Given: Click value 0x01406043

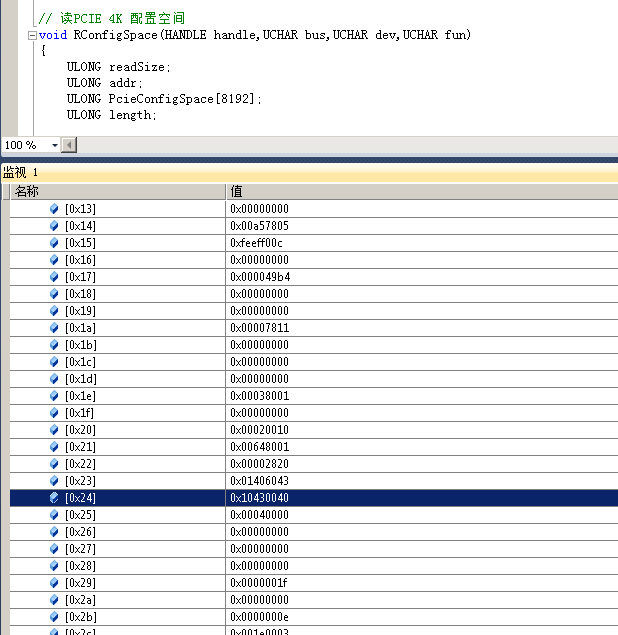Looking at the screenshot, I should 260,481.
